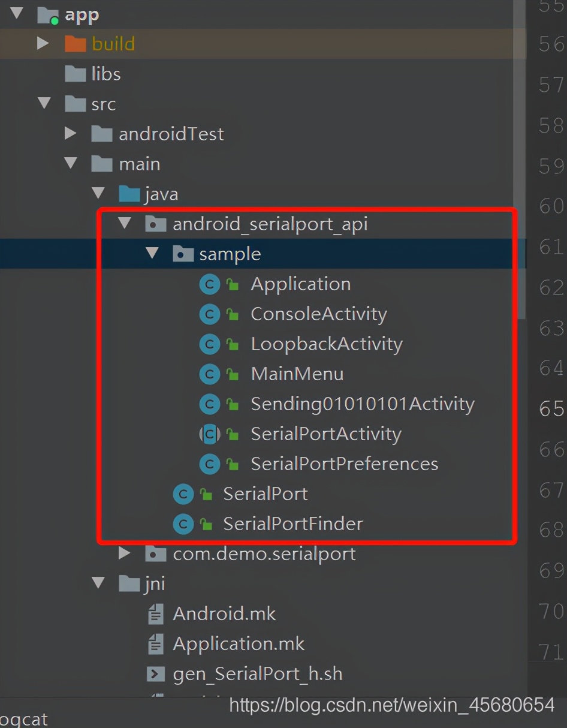
Task: Expand the com.demo.serialport package
Action: (124, 553)
